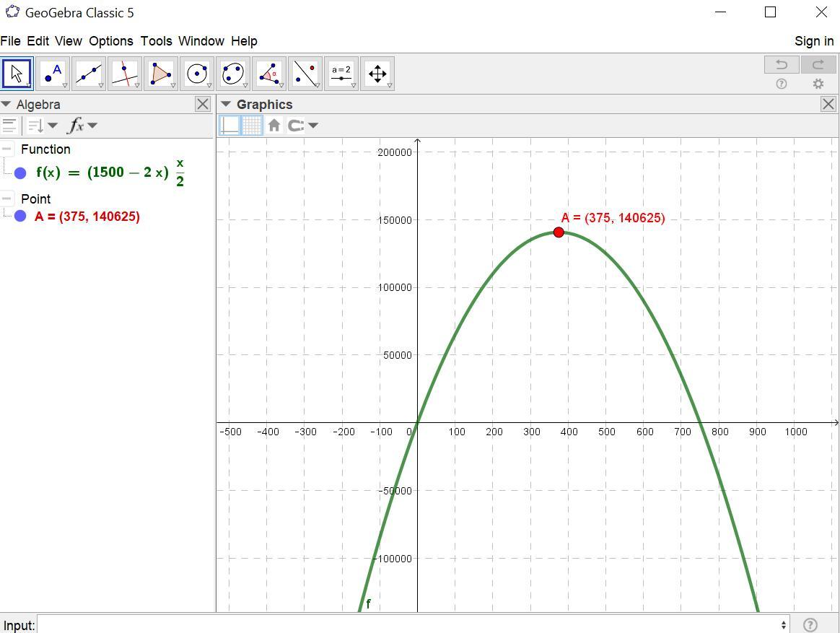Hide point A using its visibility bullet
The image size is (840, 633).
click(x=20, y=216)
